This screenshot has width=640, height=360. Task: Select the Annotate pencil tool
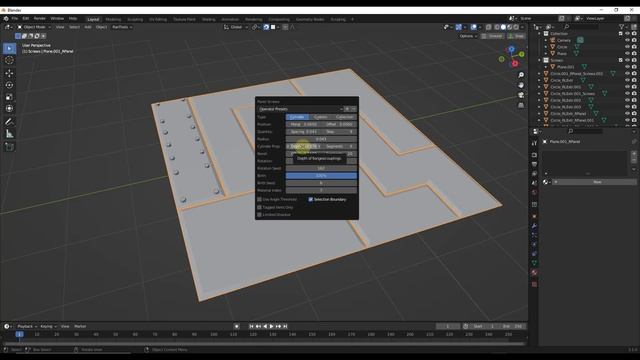(9, 122)
